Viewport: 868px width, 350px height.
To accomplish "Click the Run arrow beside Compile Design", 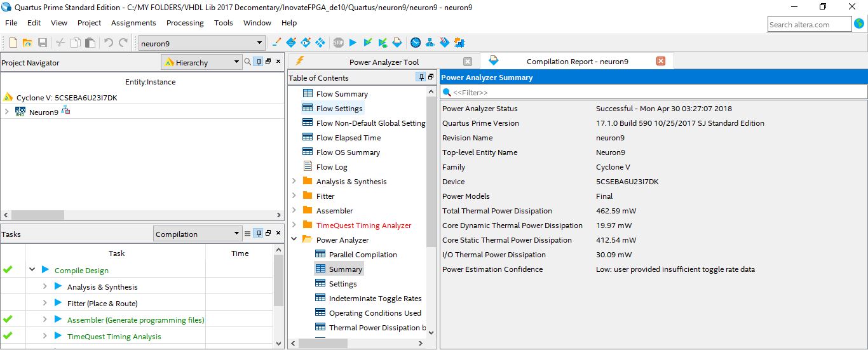I will (x=45, y=270).
